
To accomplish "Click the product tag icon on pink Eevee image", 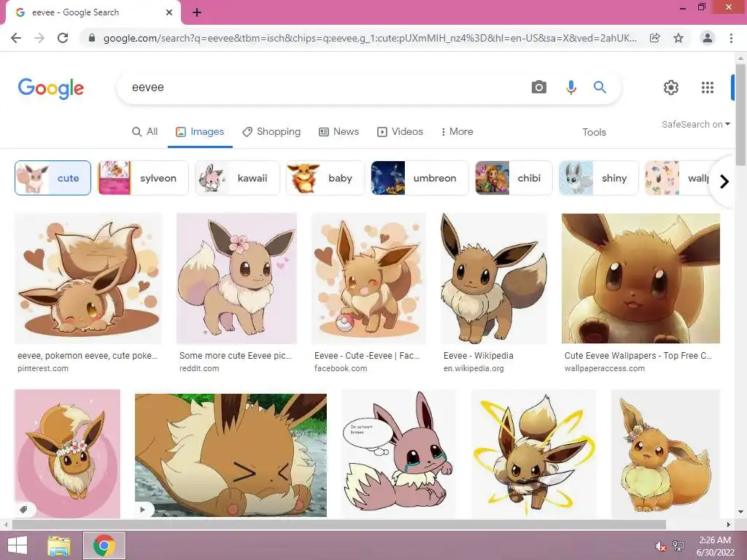I will tap(24, 509).
